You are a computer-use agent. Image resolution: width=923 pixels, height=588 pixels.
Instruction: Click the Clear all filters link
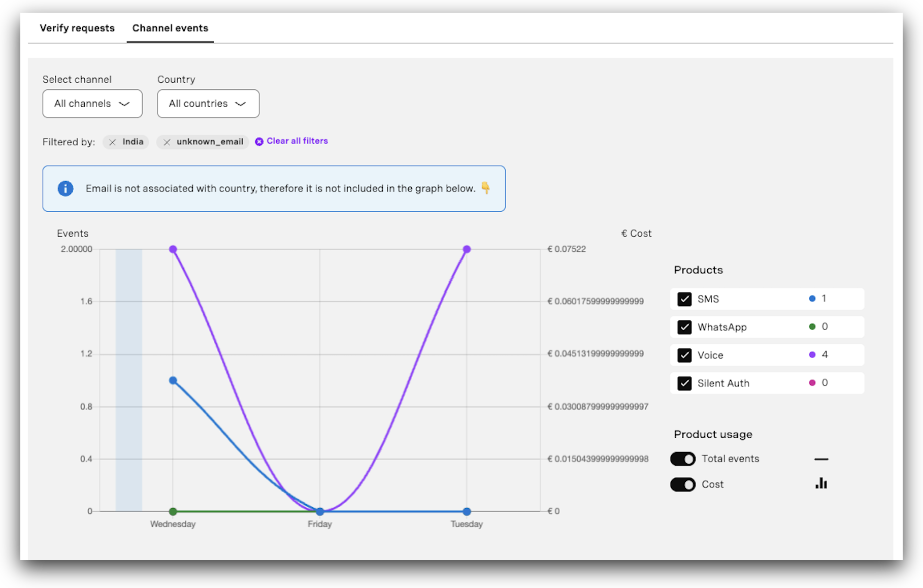[x=297, y=141]
